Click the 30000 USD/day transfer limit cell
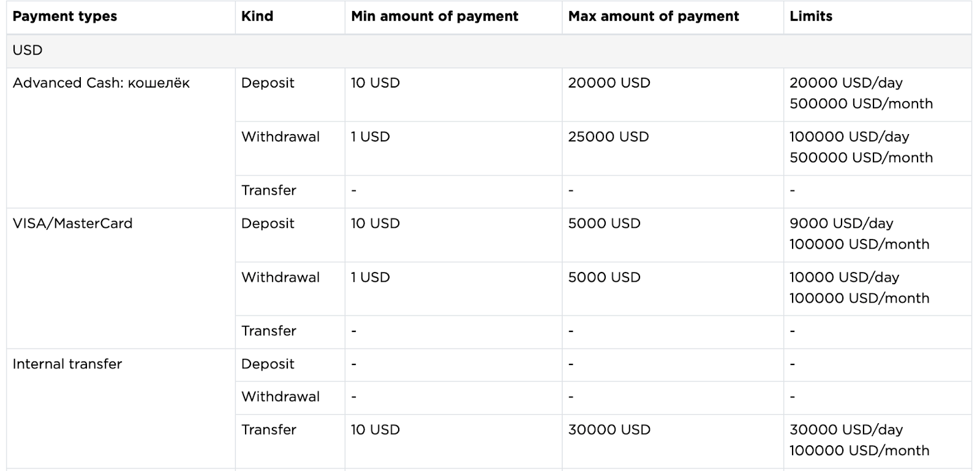 (x=877, y=441)
